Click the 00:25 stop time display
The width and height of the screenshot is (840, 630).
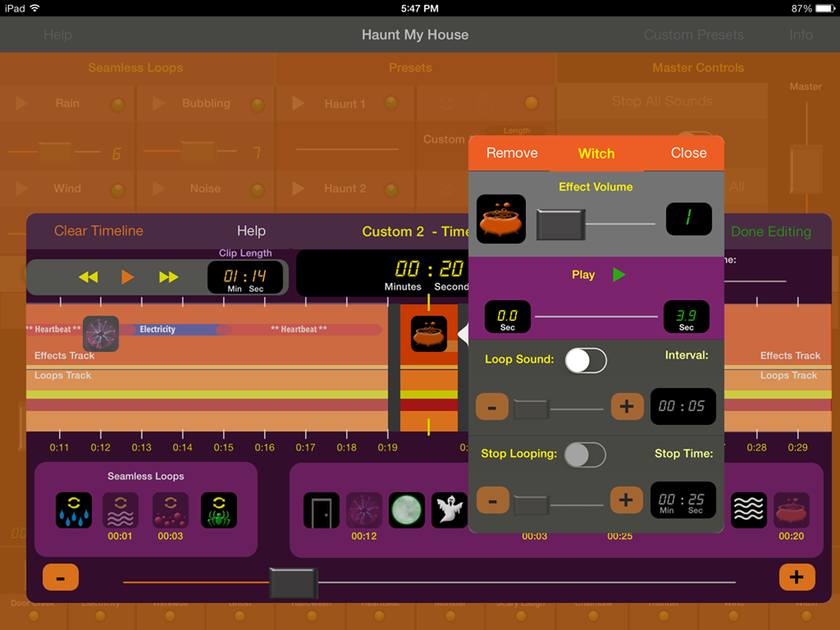point(683,500)
